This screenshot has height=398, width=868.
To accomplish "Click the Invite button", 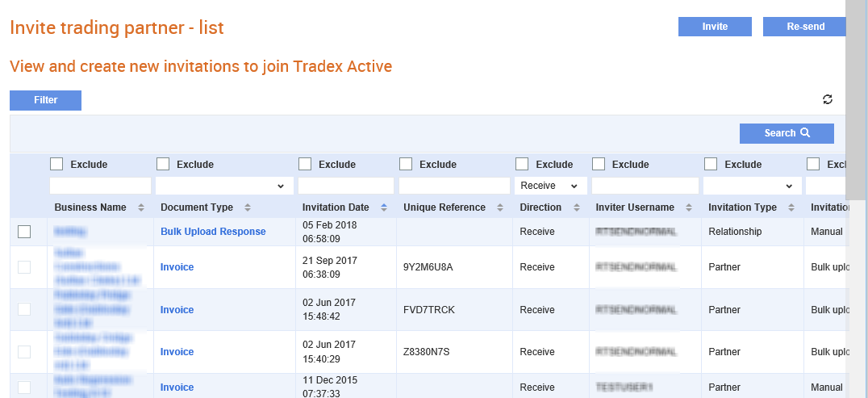I will point(716,27).
